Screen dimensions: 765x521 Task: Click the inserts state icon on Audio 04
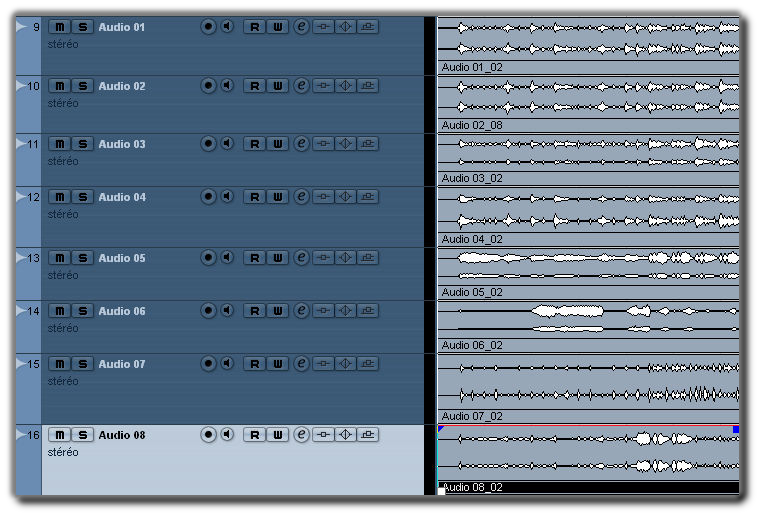point(323,197)
